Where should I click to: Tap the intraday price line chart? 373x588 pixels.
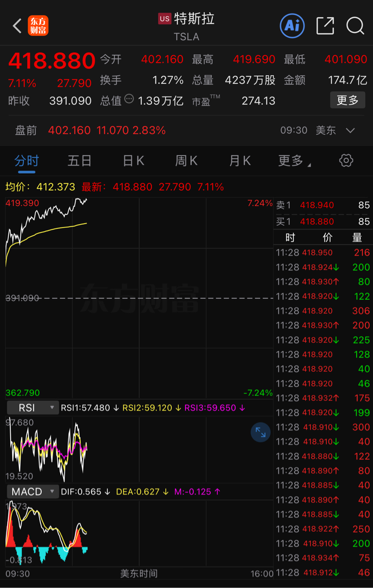139,298
